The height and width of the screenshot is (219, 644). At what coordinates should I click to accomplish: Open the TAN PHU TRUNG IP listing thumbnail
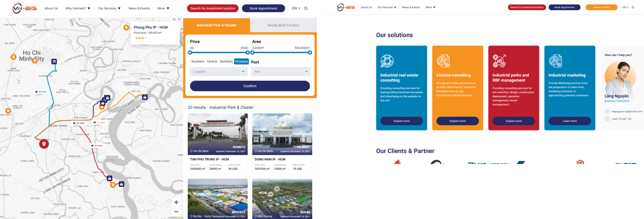218,134
